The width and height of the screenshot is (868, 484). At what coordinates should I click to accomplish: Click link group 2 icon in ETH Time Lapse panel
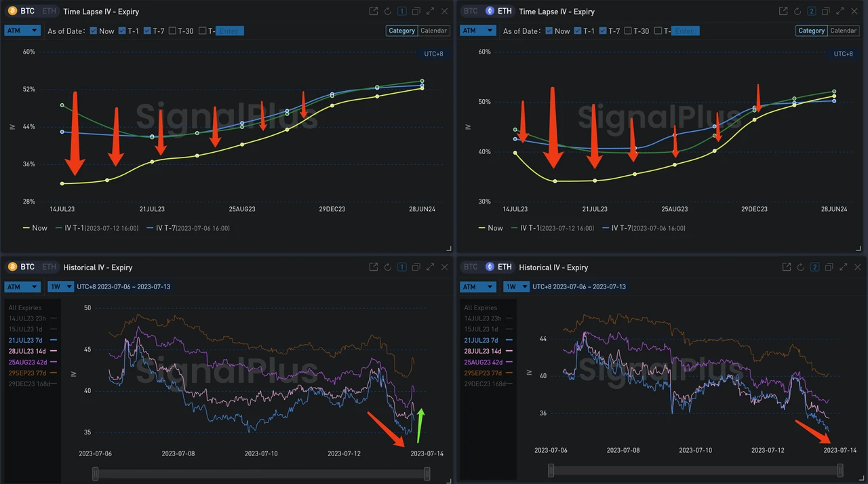coord(812,12)
